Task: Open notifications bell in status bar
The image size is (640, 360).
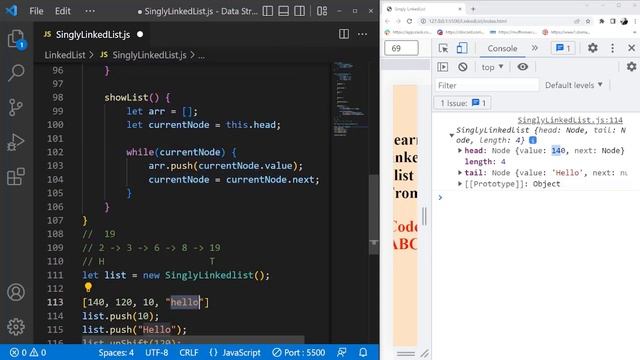Action: coord(363,352)
